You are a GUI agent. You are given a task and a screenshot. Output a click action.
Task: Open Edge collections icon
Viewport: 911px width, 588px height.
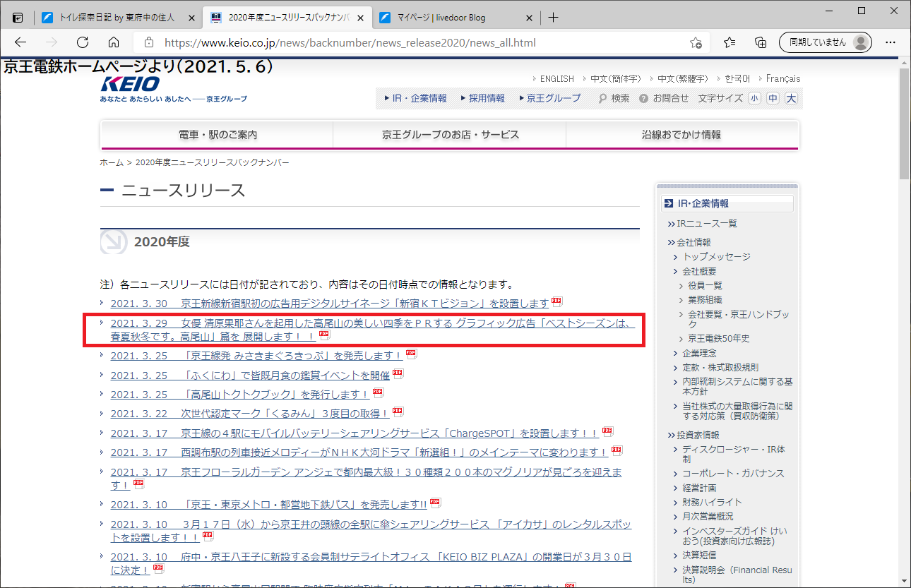click(x=761, y=42)
